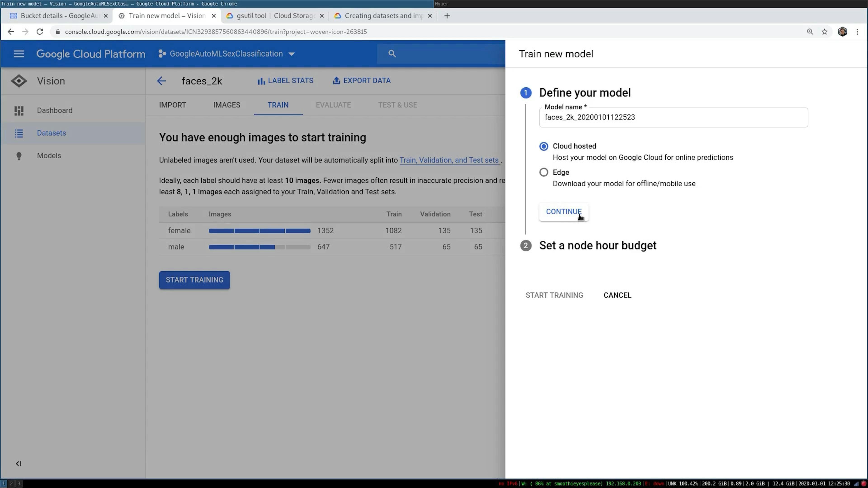The height and width of the screenshot is (488, 868).
Task: Click the Model name input field
Action: [673, 117]
